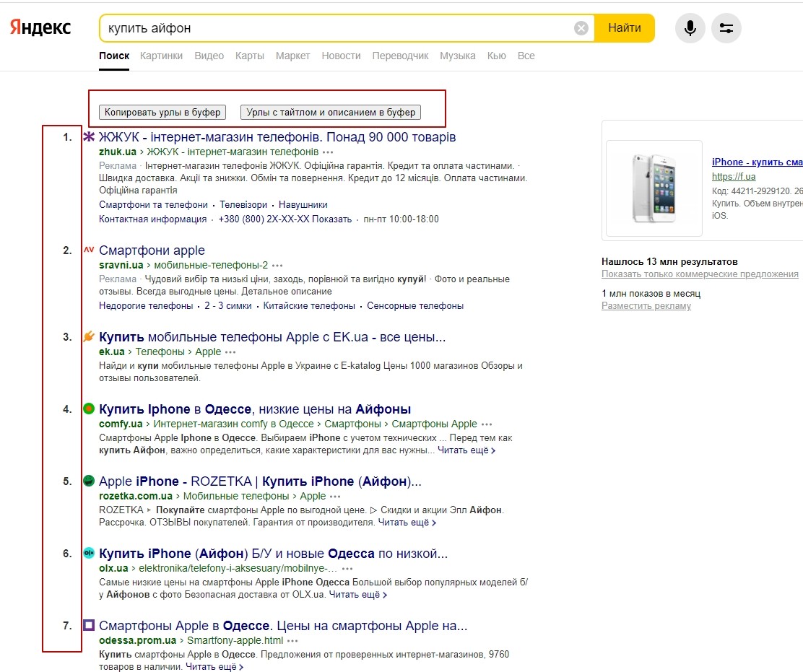
Task: Expand 'Читать ещё' in the odessa.prom.ua snippet
Action: point(214,667)
